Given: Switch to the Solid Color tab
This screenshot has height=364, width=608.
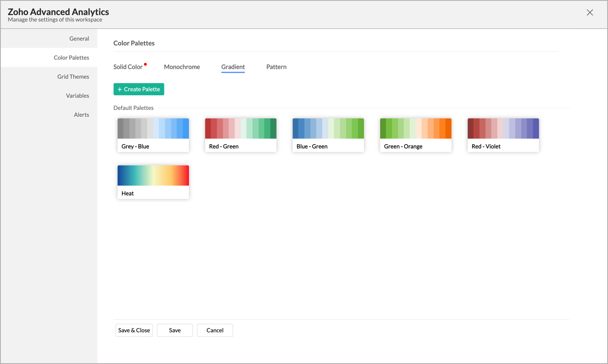Looking at the screenshot, I should point(127,66).
